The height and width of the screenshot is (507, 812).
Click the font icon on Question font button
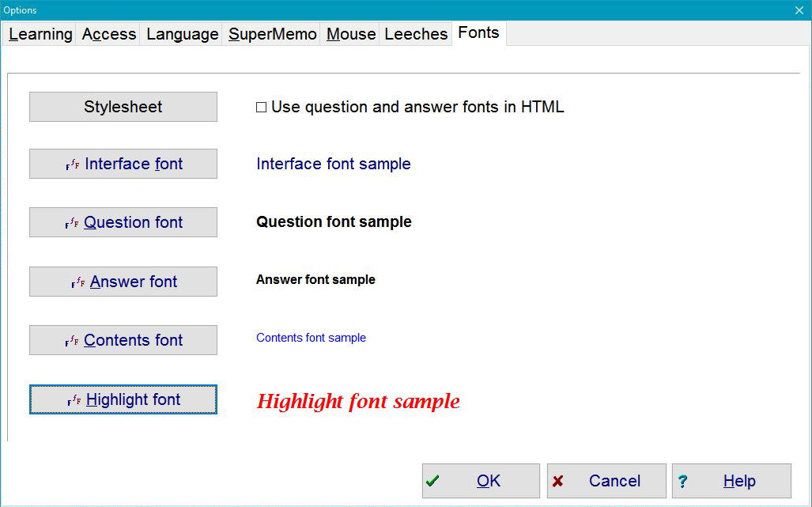pos(72,223)
